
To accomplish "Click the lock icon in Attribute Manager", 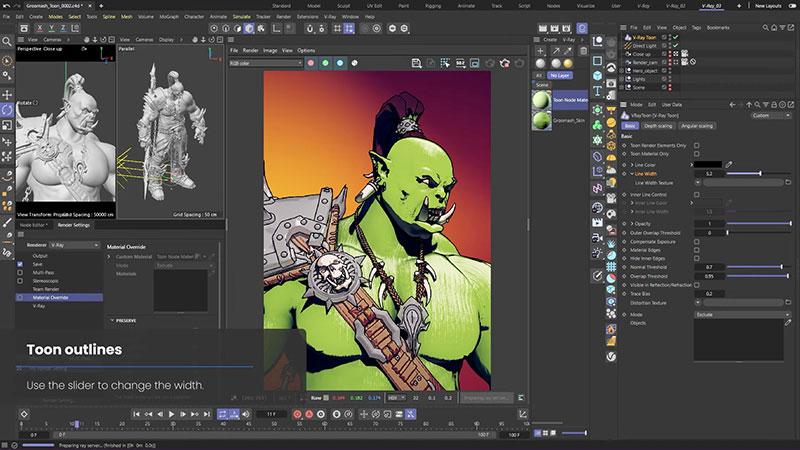I will 774,105.
